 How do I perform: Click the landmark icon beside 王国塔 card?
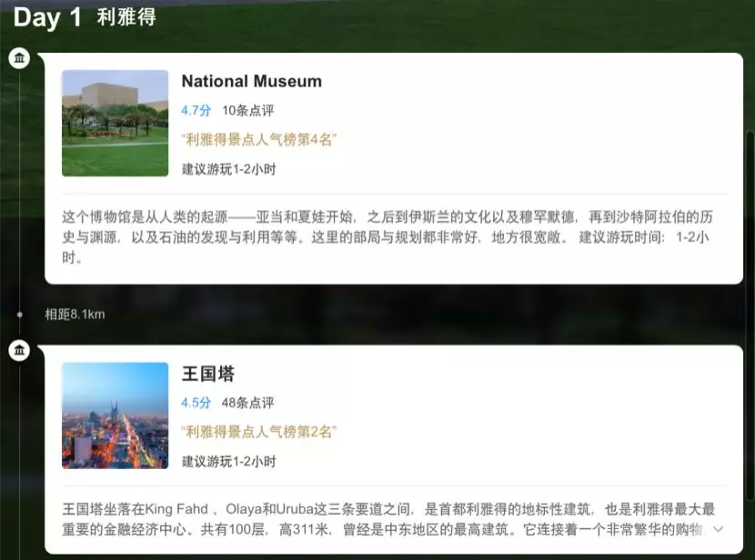[19, 351]
